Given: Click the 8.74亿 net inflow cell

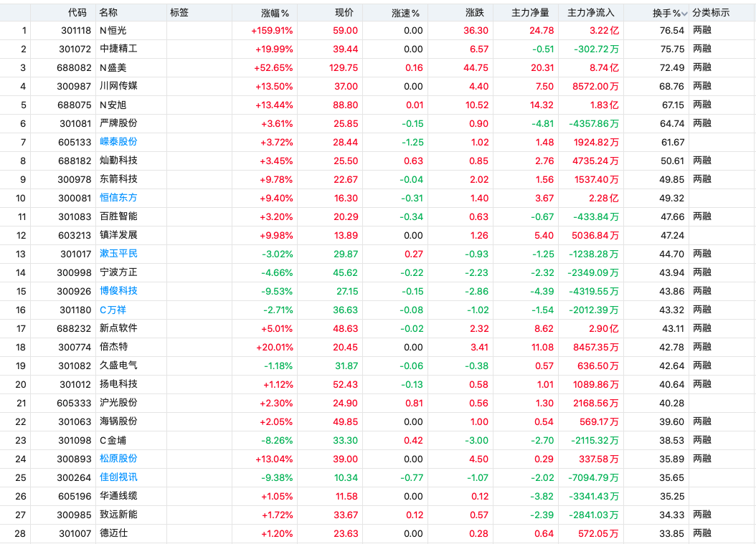Looking at the screenshot, I should pos(604,67).
